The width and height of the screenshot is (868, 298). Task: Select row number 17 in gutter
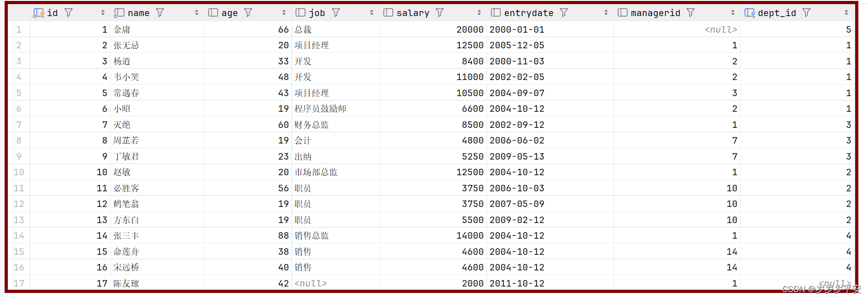click(19, 283)
